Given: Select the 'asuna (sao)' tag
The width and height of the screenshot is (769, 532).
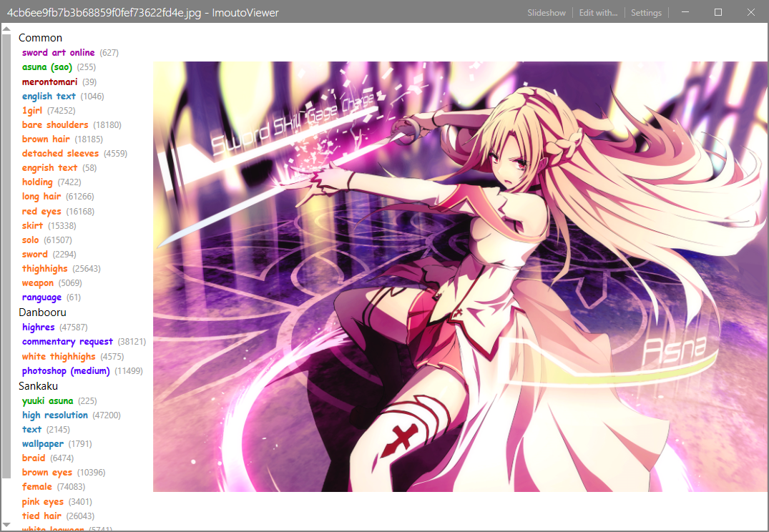Looking at the screenshot, I should coord(47,66).
